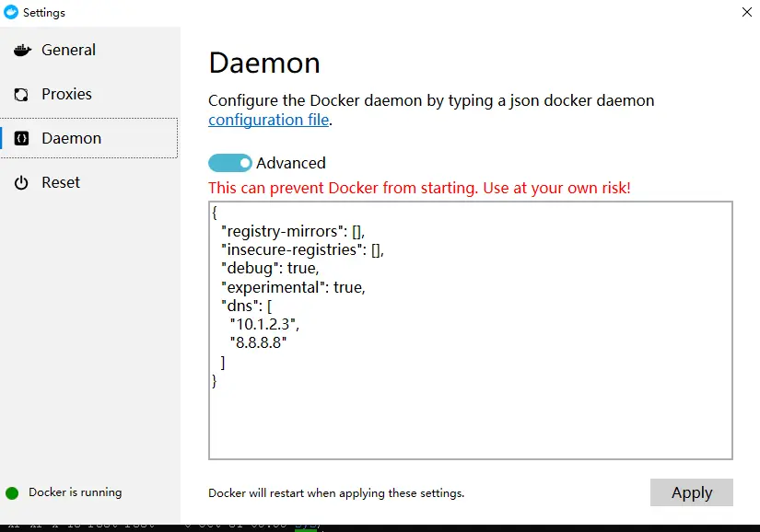Open the configuration file link

pos(268,120)
